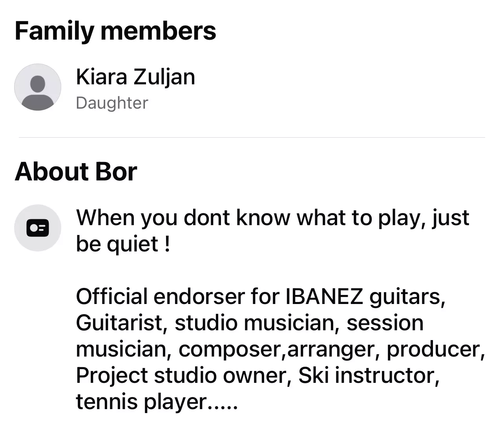Viewport: 504px width, 435px height.
Task: Click the About Bor heading
Action: (76, 171)
